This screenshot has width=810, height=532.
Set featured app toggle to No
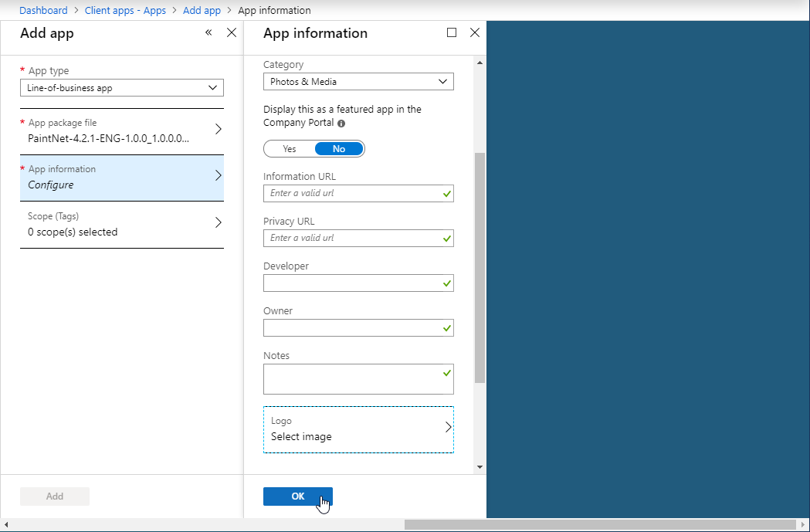pyautogui.click(x=339, y=149)
